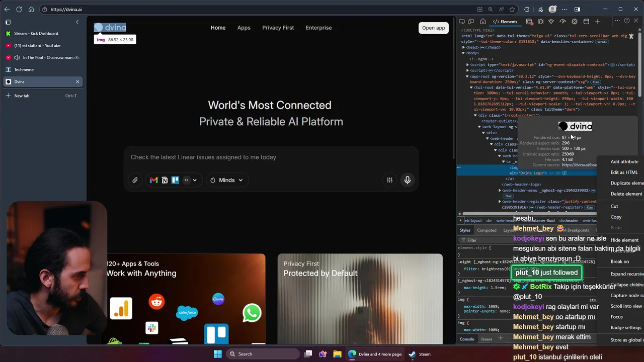
Task: Click the scroll badge on the html node
Action: pyautogui.click(x=602, y=42)
